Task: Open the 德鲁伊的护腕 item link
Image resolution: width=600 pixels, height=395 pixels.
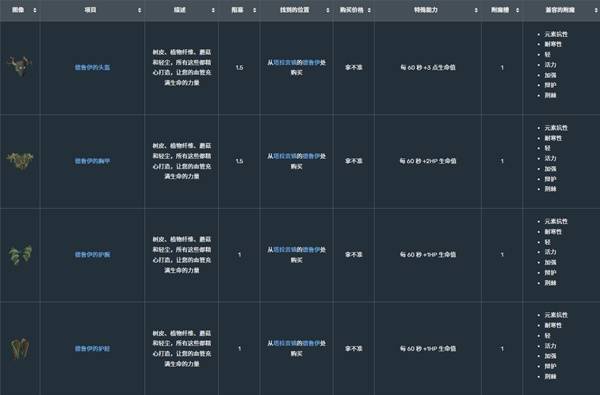Action: tap(92, 255)
